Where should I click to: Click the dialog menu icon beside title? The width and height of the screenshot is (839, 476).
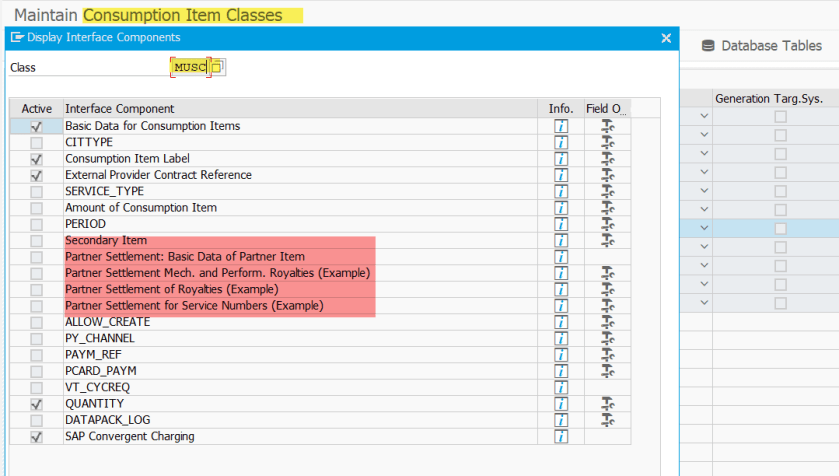(17, 37)
